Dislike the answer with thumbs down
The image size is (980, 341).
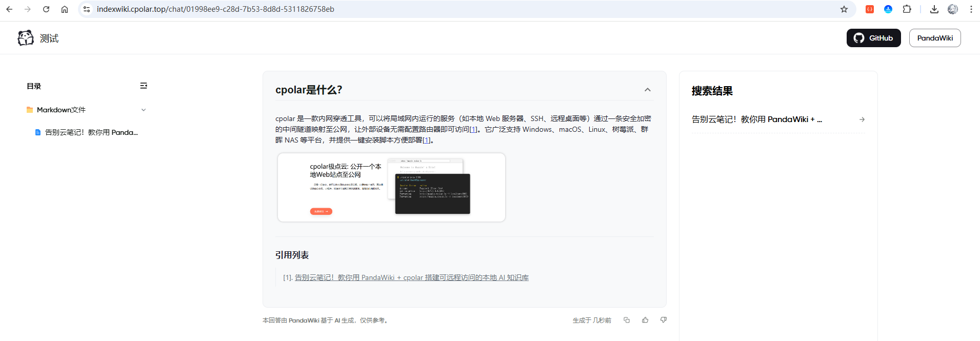tap(664, 320)
